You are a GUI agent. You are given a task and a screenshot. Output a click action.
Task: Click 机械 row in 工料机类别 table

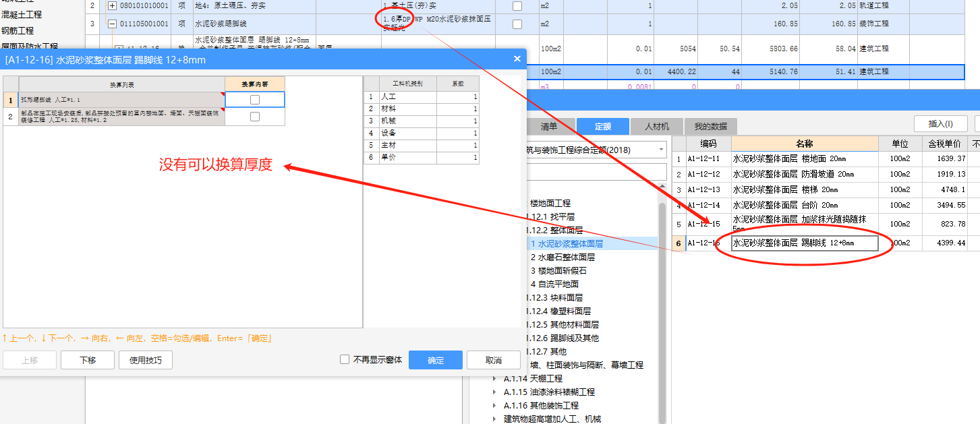click(x=422, y=121)
